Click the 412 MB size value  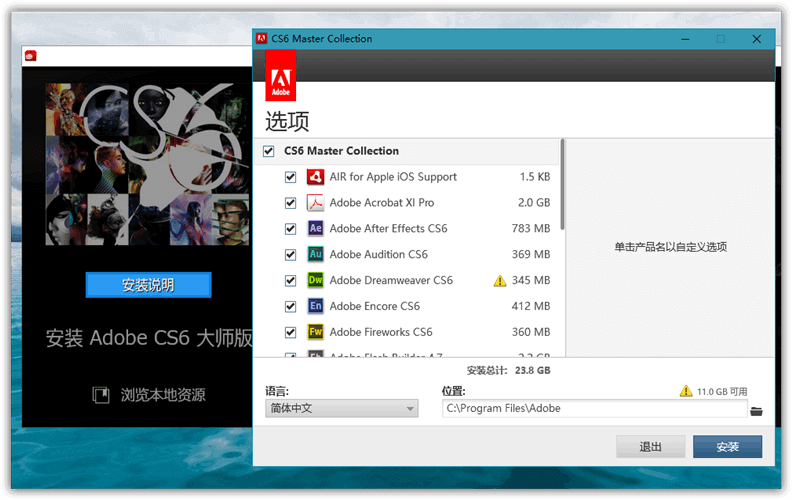click(531, 306)
